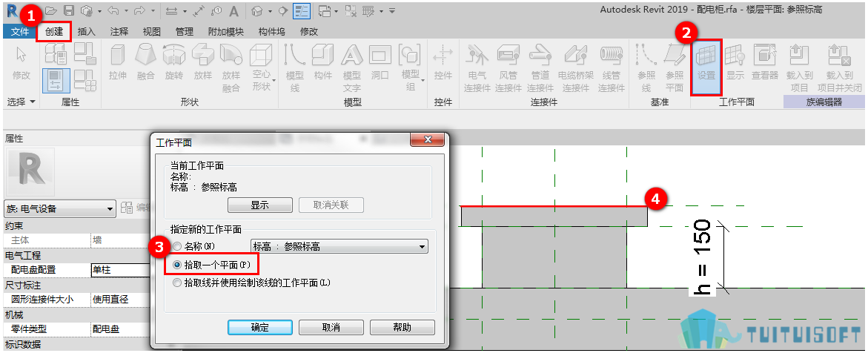Click the 线管连接件 connector tool
Screen dimensions: 868x353
pyautogui.click(x=611, y=69)
